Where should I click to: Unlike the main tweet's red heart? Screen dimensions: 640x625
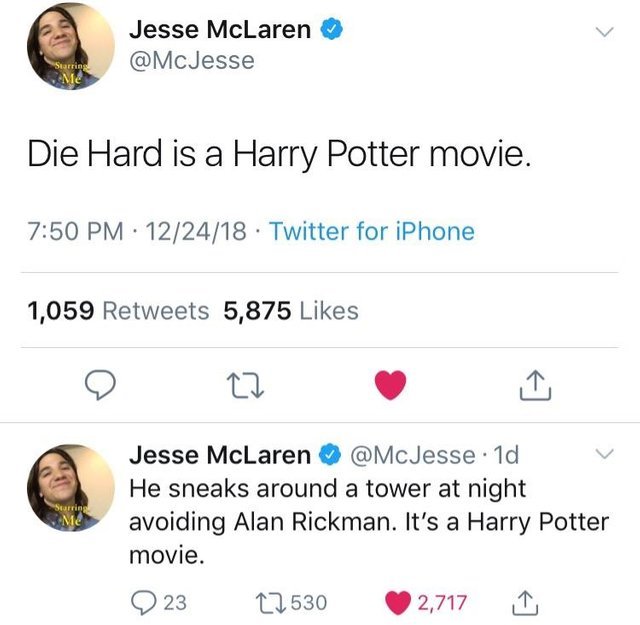point(391,385)
